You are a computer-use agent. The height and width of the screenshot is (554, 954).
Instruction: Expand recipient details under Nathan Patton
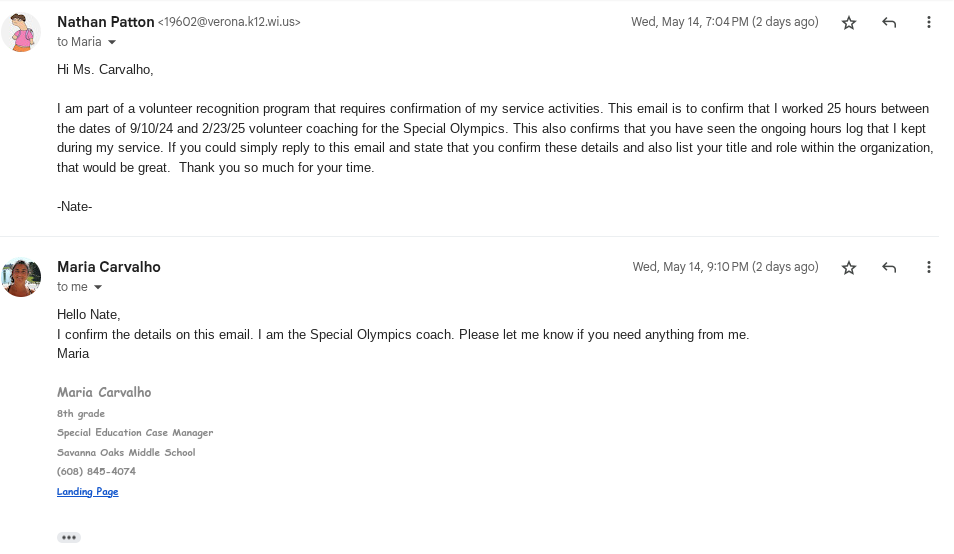pos(112,42)
